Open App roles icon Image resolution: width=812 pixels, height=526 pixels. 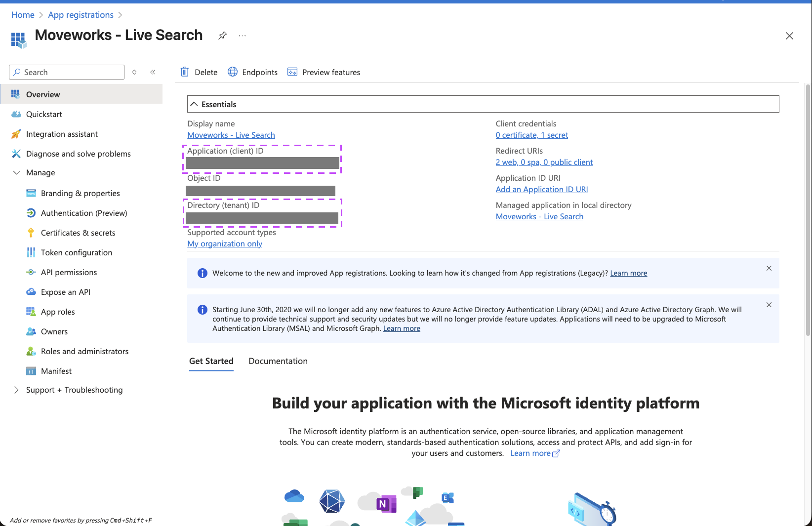click(31, 312)
